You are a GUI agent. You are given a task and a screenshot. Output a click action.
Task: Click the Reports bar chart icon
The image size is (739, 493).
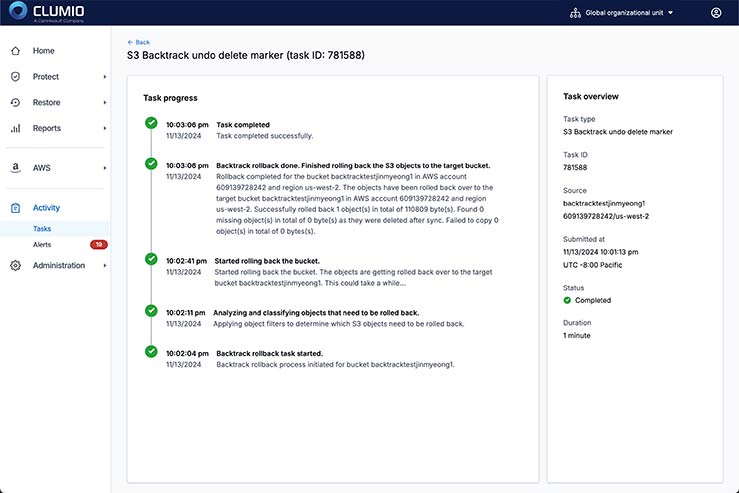click(x=15, y=128)
